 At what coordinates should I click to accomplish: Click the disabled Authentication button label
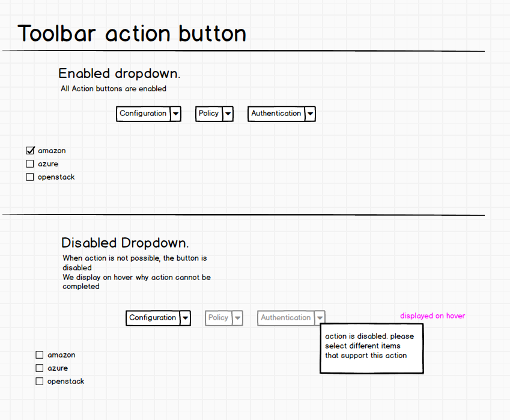pyautogui.click(x=286, y=317)
